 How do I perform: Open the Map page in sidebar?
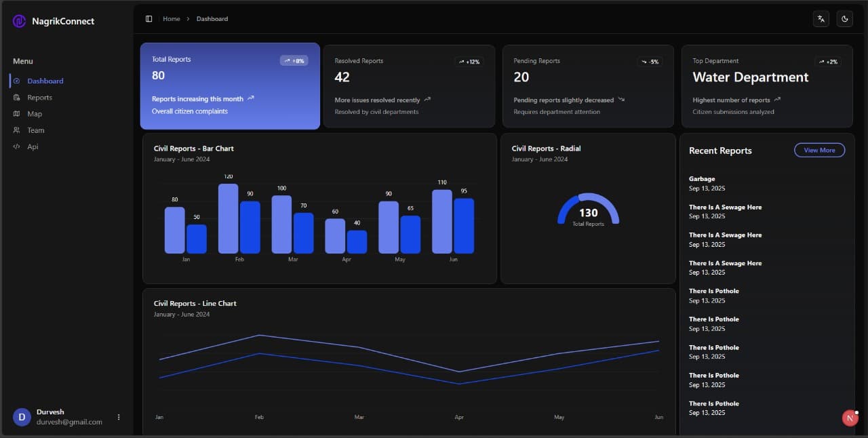coord(34,114)
